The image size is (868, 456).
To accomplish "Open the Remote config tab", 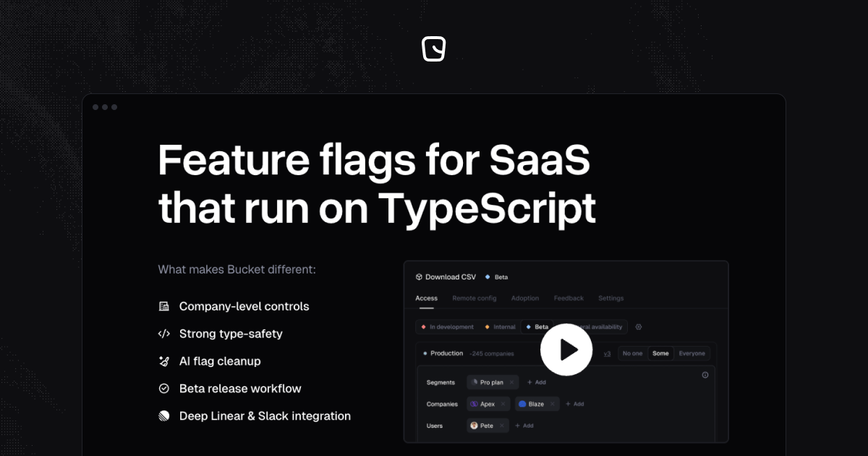I will tap(475, 298).
